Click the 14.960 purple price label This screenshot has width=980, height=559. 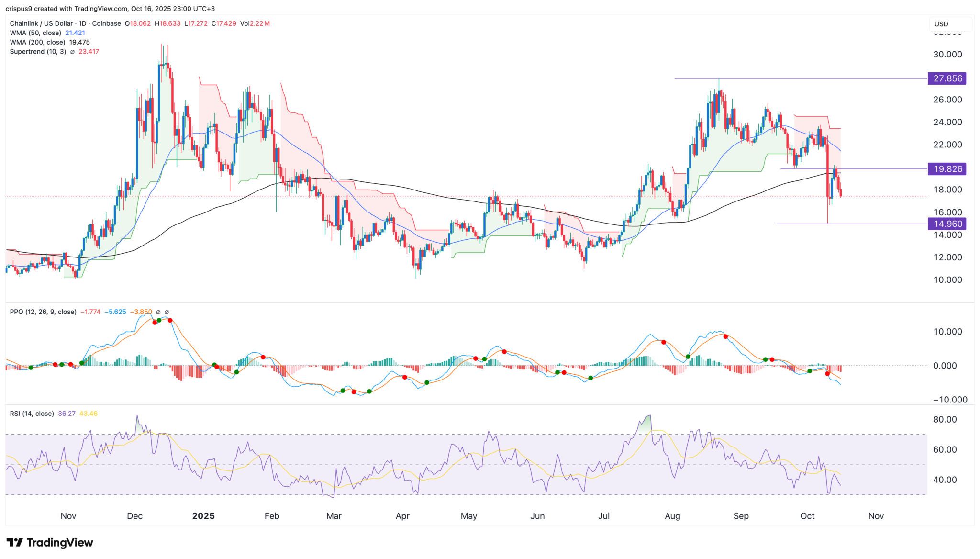point(947,224)
